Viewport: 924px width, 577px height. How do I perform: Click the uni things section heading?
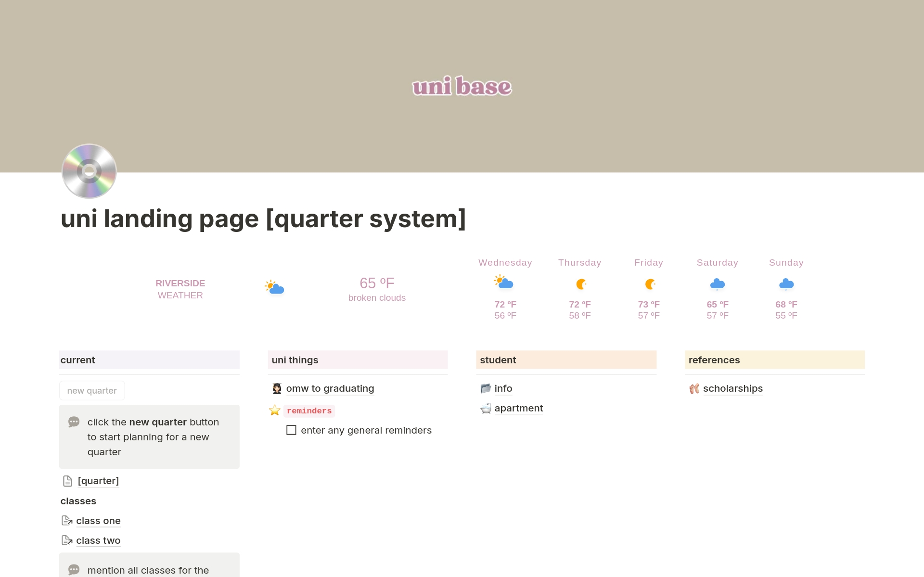295,360
